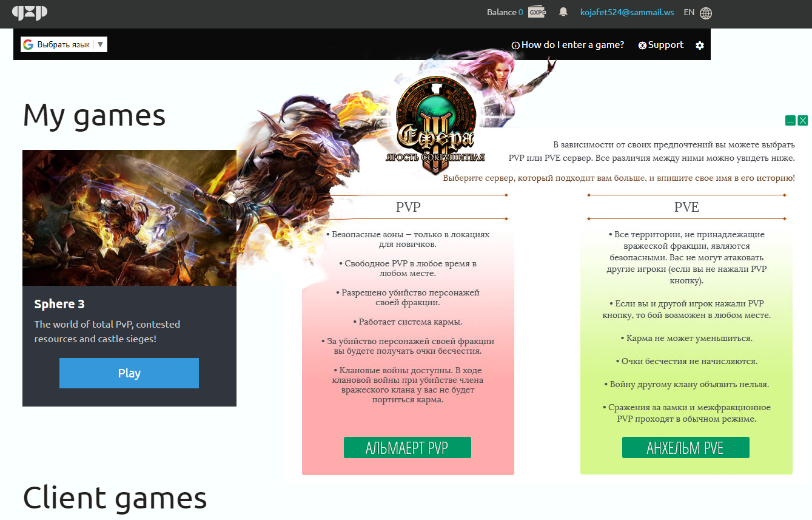Choose the АЛЬМАЕРТ PVP server
This screenshot has width=812, height=520.
click(x=408, y=448)
